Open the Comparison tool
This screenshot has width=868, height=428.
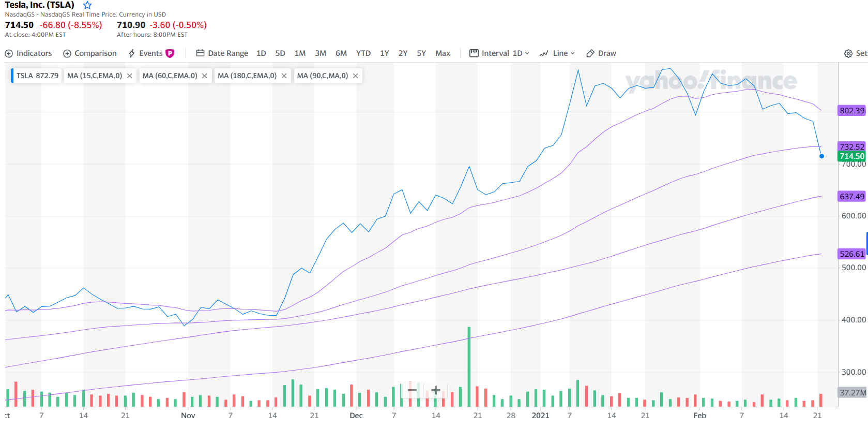pos(90,53)
